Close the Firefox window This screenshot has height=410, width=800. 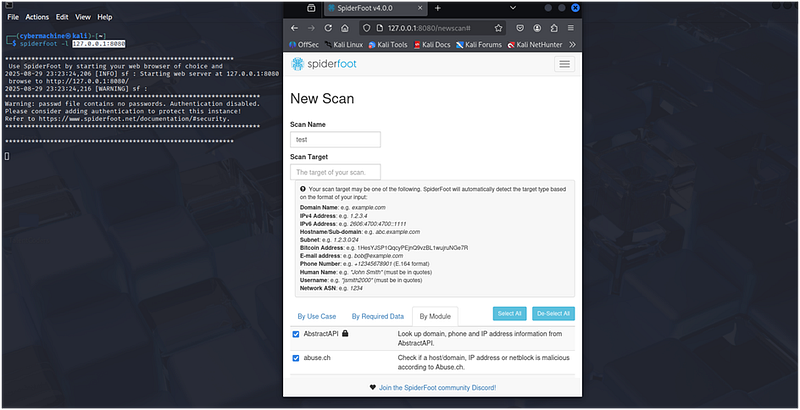point(576,8)
